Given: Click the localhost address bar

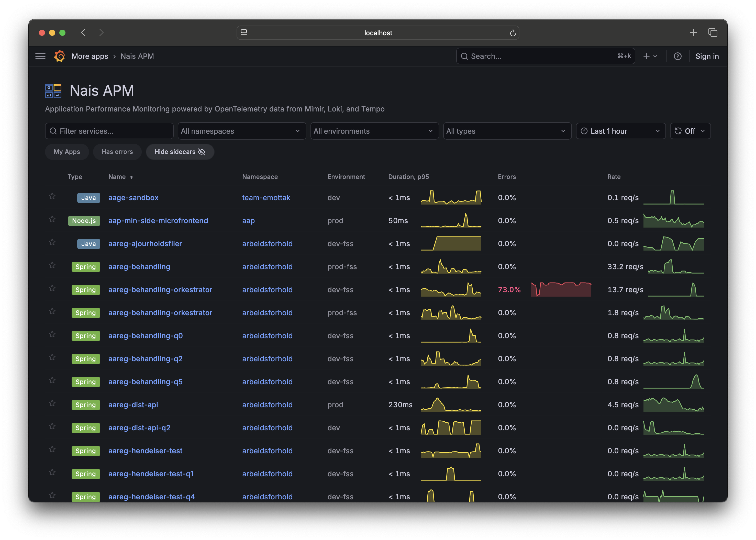Looking at the screenshot, I should click(x=378, y=33).
